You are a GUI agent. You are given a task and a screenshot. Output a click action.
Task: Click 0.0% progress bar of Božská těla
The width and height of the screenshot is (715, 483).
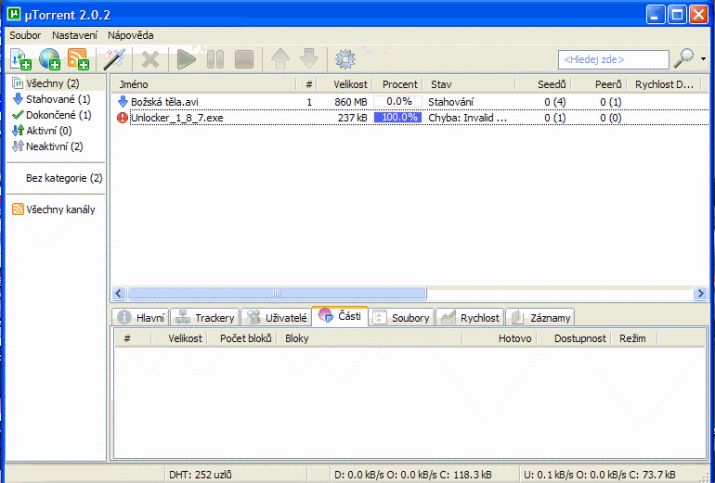pos(398,101)
